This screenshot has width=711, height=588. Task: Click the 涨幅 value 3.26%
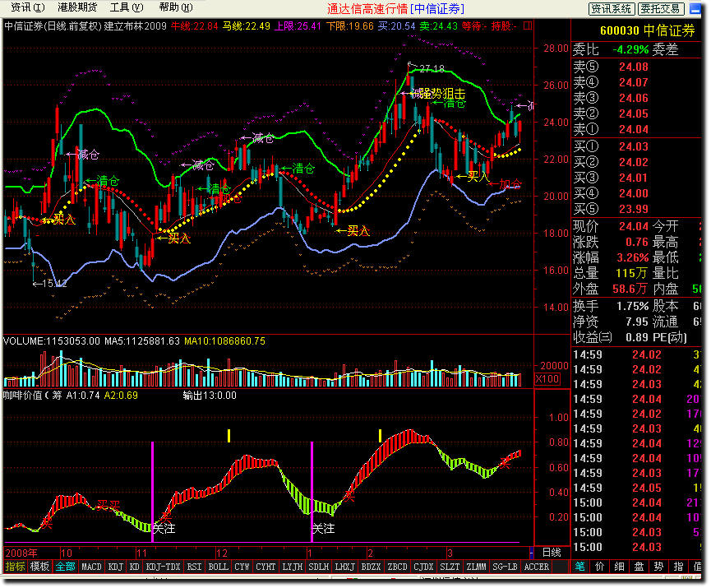[633, 257]
